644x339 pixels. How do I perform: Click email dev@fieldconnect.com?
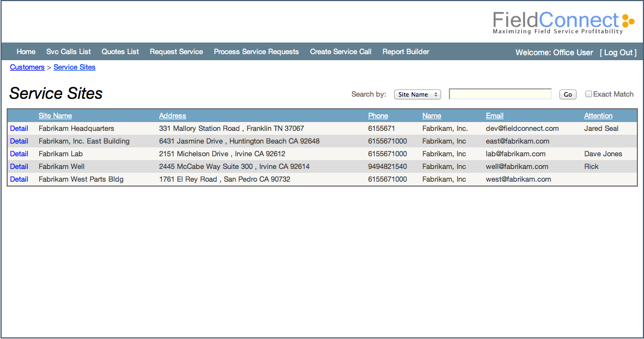tap(522, 129)
